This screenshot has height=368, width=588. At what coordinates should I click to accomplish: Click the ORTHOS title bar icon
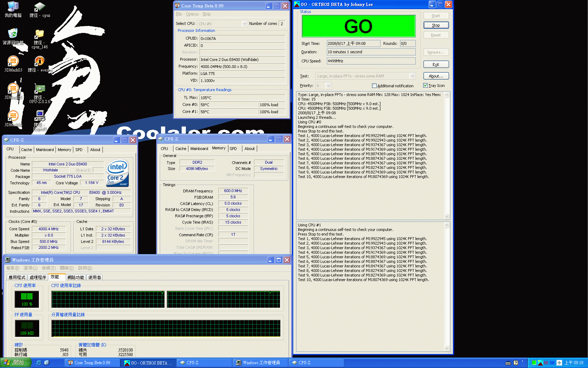[297, 4]
